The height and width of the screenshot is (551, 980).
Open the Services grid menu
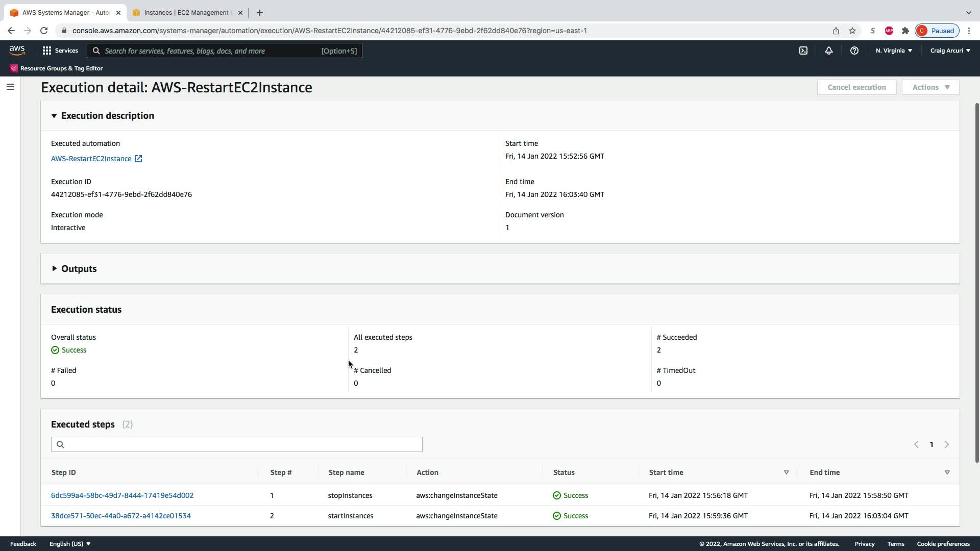point(60,51)
